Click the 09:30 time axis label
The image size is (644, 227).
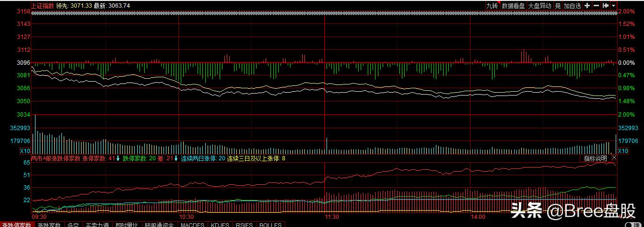39,217
